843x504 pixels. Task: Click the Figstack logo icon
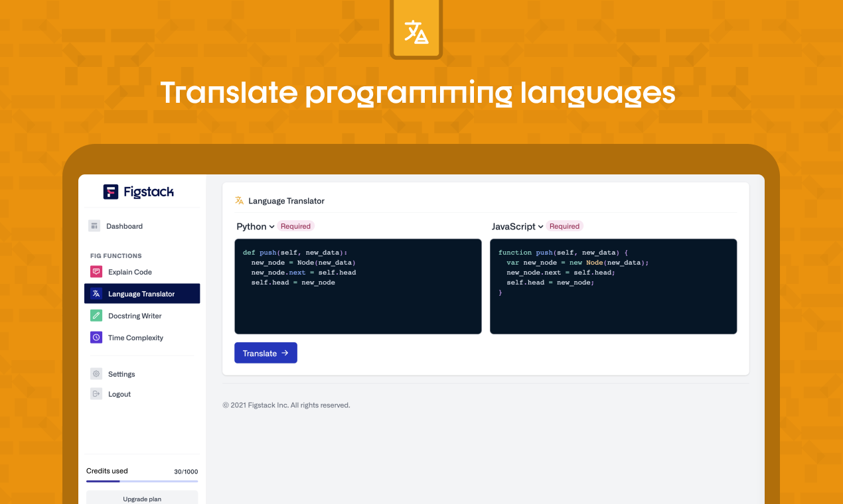pos(110,192)
